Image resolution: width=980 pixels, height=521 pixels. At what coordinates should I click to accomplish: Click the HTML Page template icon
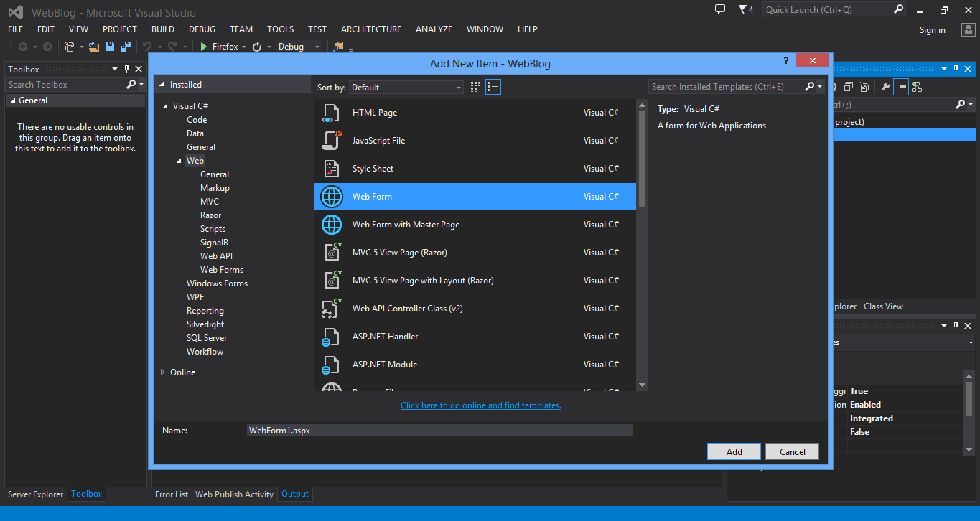331,113
